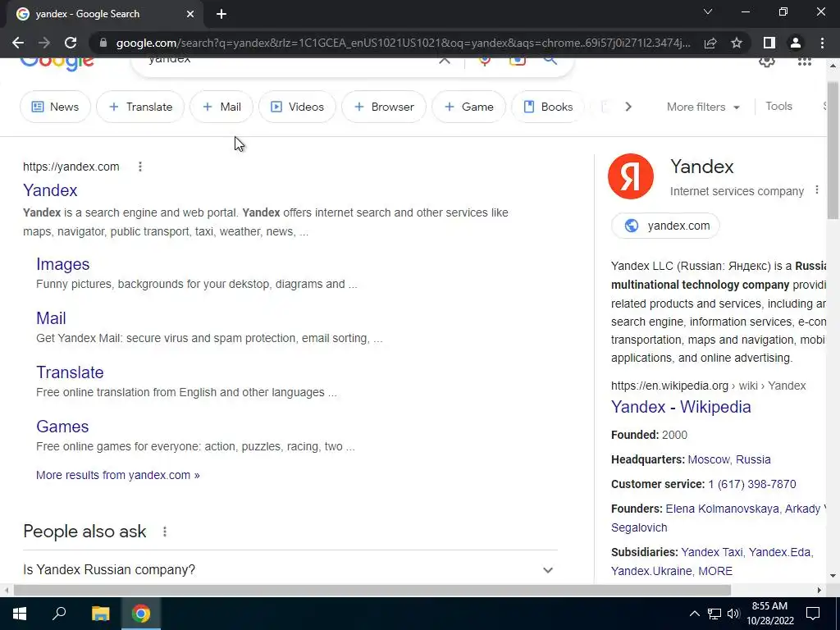Image resolution: width=840 pixels, height=630 pixels.
Task: Select the News filter tab
Action: click(x=55, y=107)
